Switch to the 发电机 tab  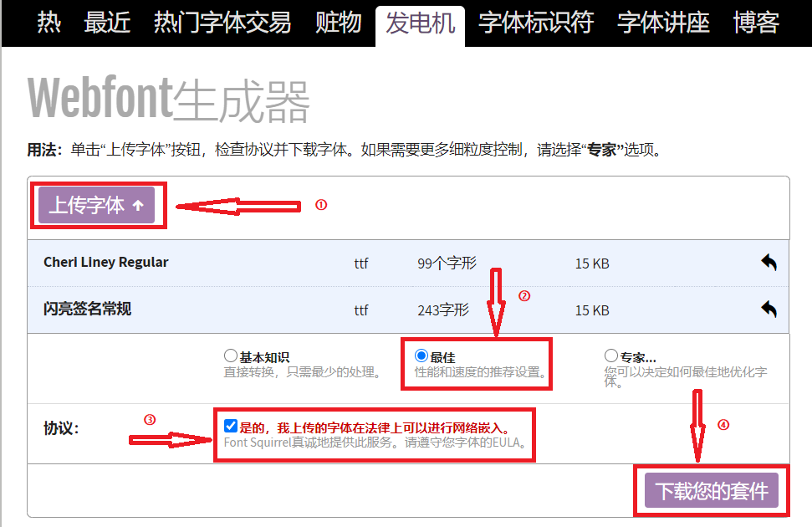point(420,24)
